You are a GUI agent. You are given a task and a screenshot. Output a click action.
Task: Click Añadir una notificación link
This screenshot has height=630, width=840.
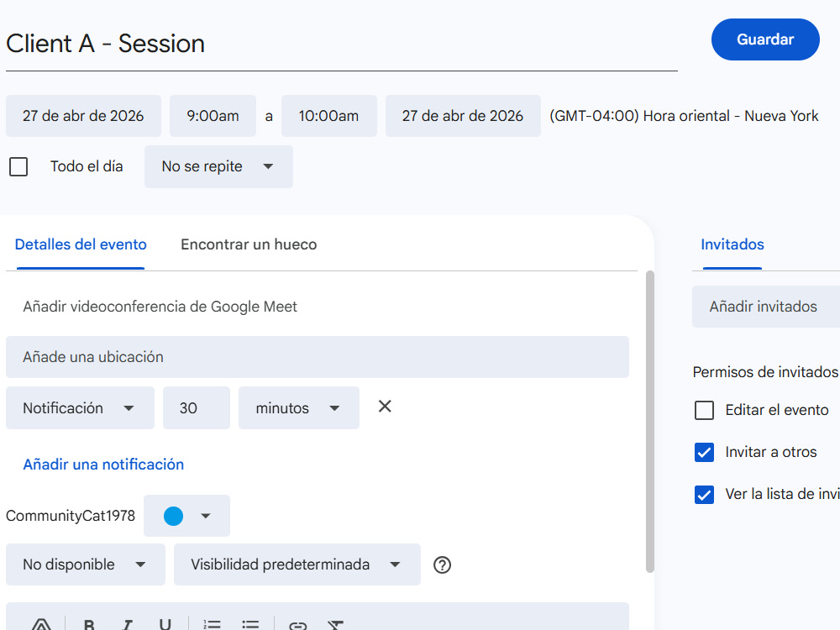pos(103,465)
